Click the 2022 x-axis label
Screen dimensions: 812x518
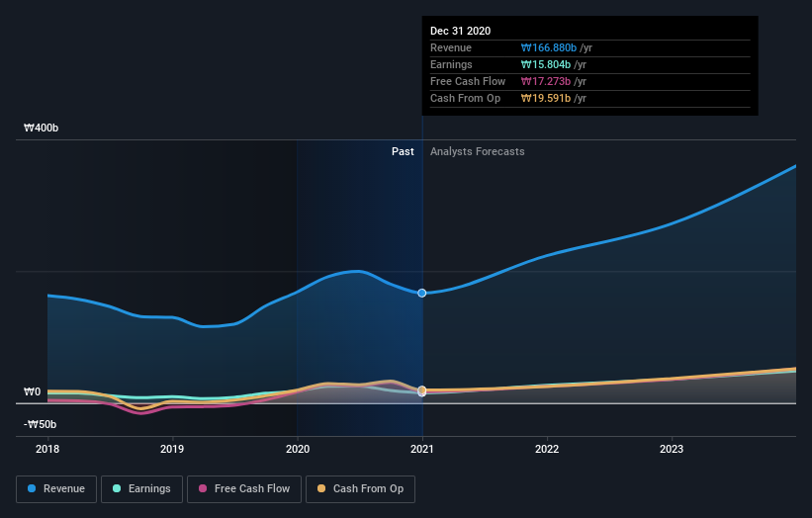[547, 449]
